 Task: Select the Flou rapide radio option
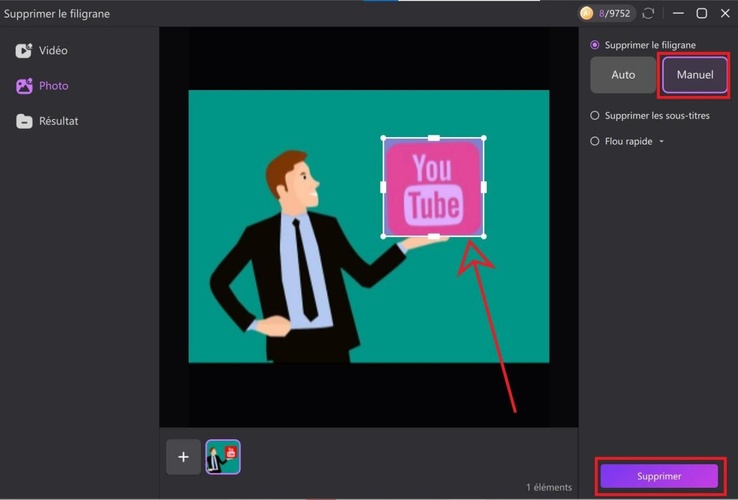[x=595, y=141]
